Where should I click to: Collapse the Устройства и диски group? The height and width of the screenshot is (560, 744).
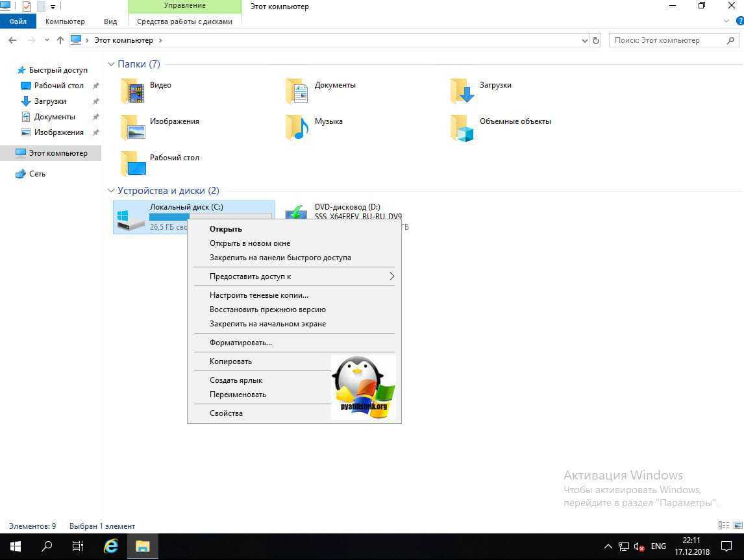pos(112,191)
